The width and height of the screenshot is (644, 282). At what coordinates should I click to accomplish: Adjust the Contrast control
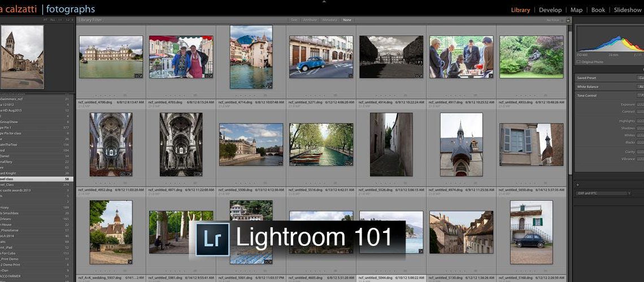tap(640, 112)
